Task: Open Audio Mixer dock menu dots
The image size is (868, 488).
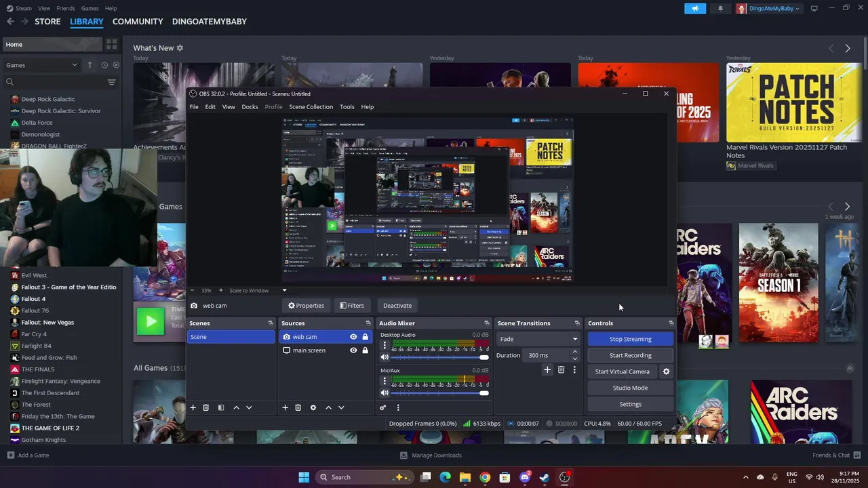Action: click(398, 407)
